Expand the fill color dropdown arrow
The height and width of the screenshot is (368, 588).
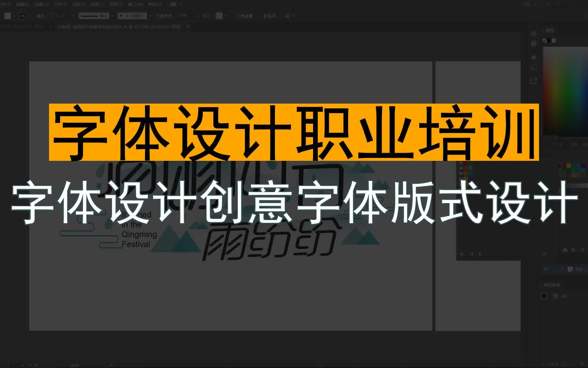click(14, 16)
